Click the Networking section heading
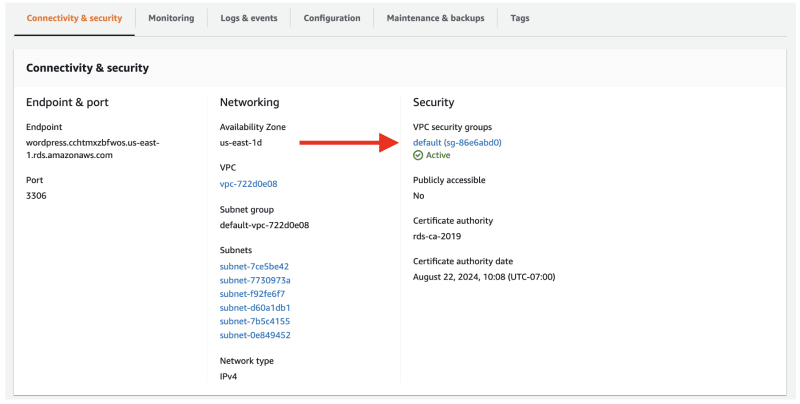 click(249, 102)
